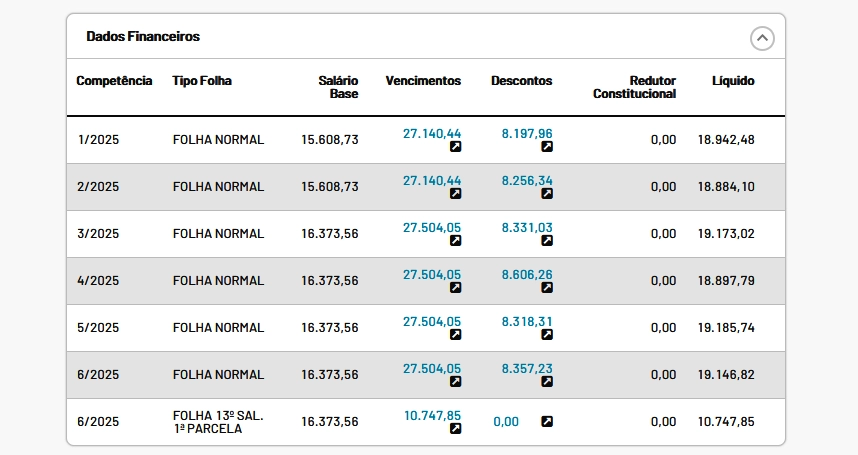Click Vencimentos value 27.140,44 for 1/2025

pos(432,133)
